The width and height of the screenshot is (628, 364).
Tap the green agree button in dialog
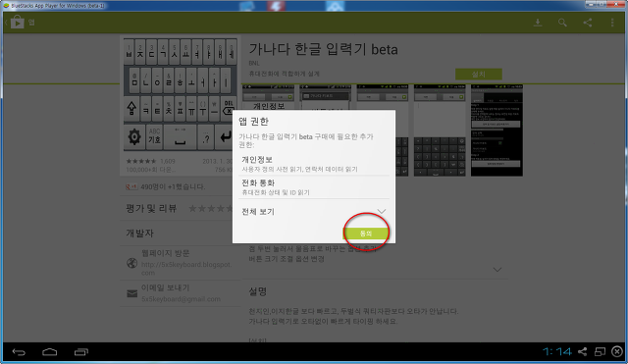366,234
